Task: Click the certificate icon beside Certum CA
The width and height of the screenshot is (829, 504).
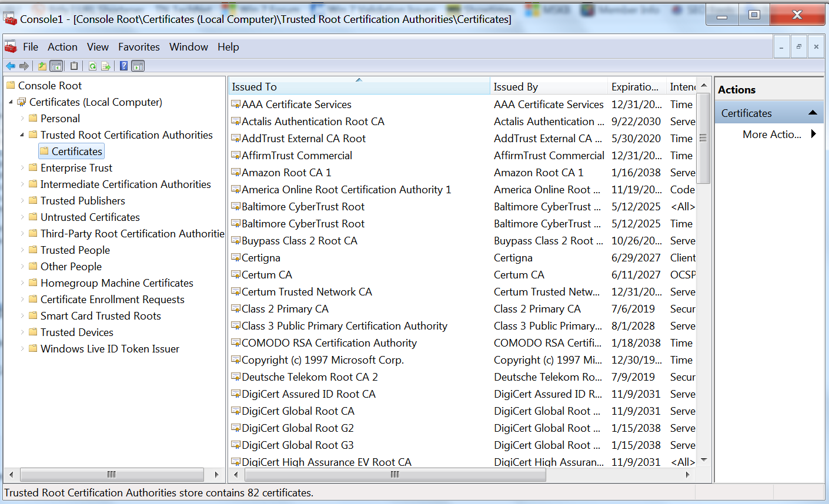Action: coord(236,275)
